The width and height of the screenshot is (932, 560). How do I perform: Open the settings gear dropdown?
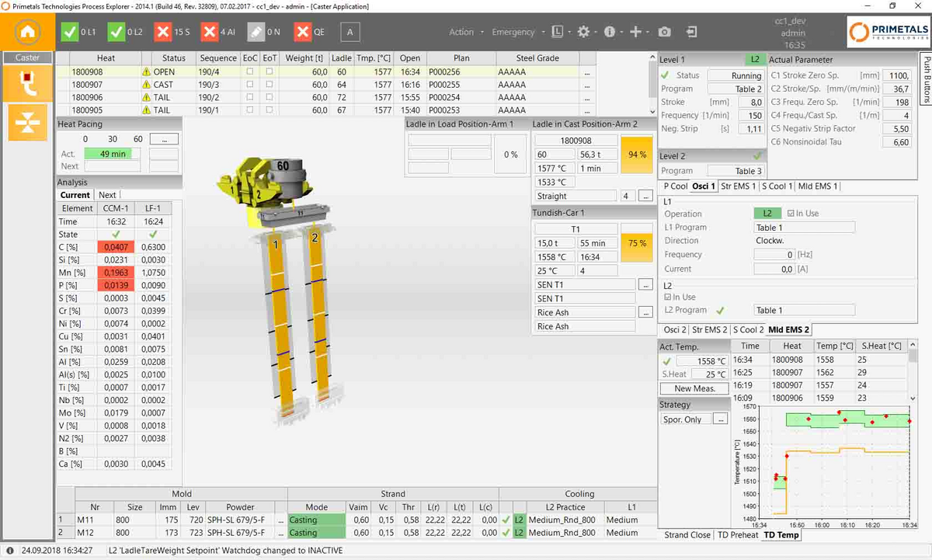(584, 32)
